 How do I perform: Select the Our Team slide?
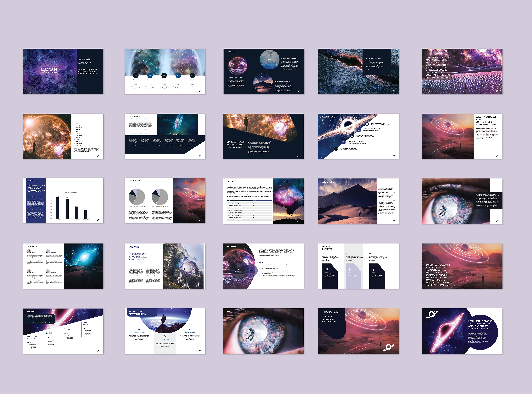(x=63, y=266)
